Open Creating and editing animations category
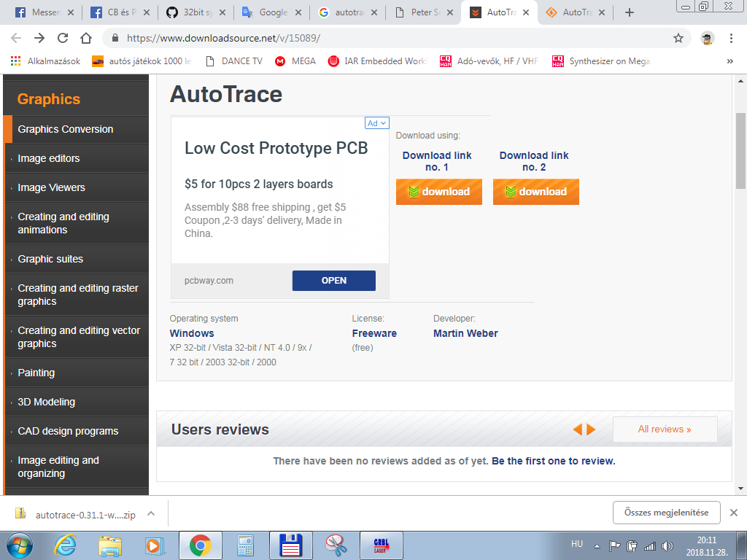Image resolution: width=747 pixels, height=560 pixels. [63, 223]
